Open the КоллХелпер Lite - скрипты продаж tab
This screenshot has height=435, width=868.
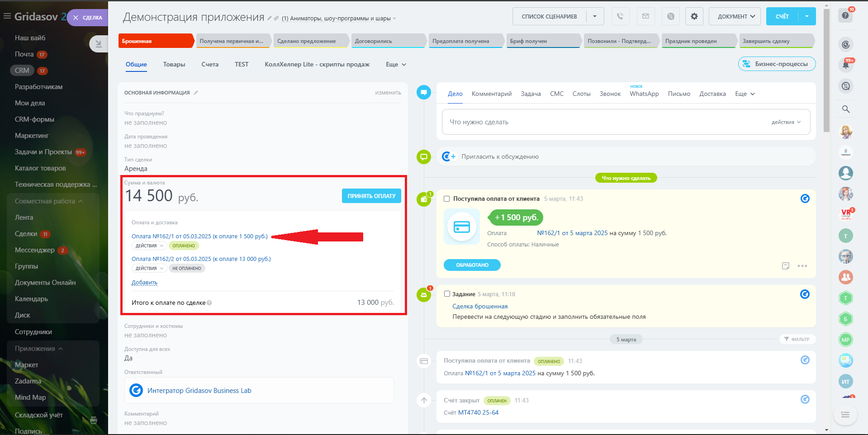tap(317, 65)
